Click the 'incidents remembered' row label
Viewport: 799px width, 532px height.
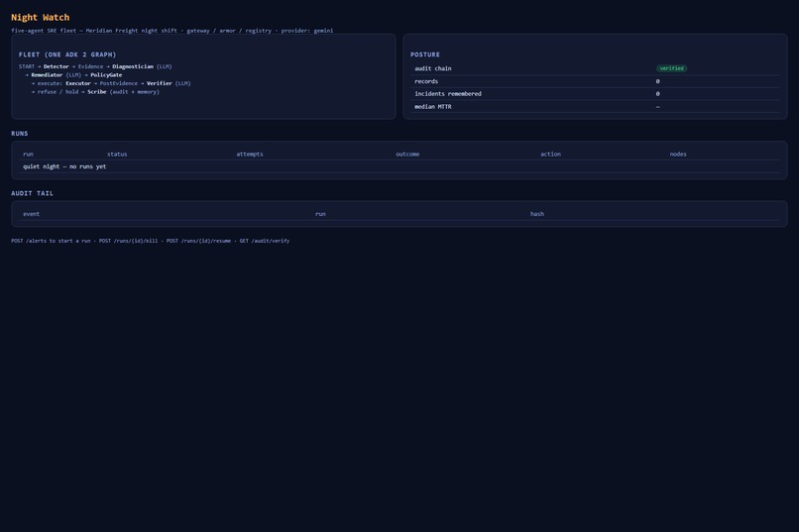pos(448,94)
